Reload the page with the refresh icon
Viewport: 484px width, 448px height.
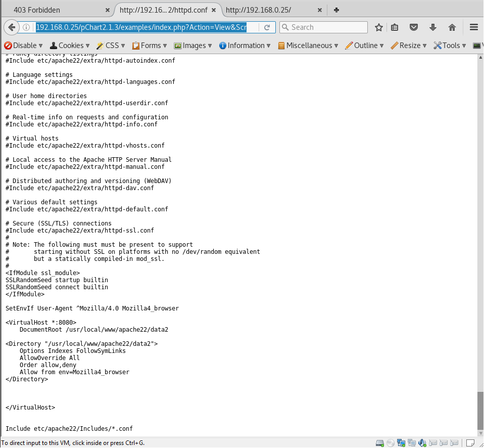coord(267,27)
